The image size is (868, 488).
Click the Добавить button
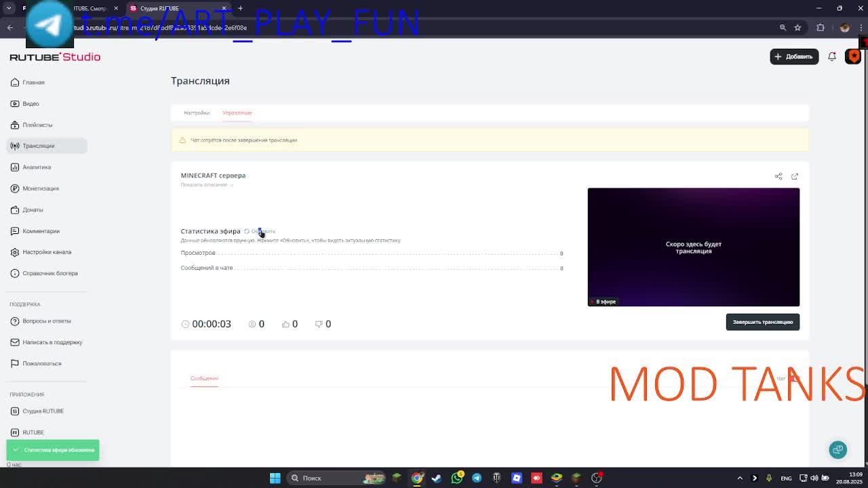coord(794,56)
